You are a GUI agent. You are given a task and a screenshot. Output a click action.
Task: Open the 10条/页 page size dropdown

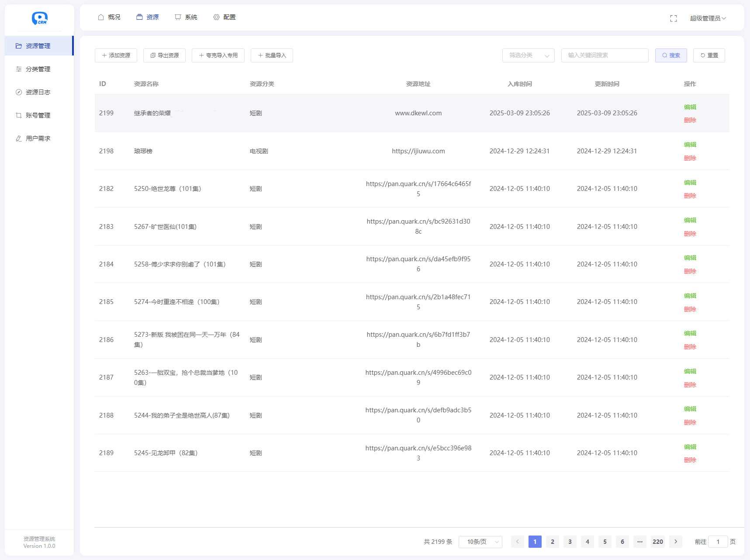480,542
